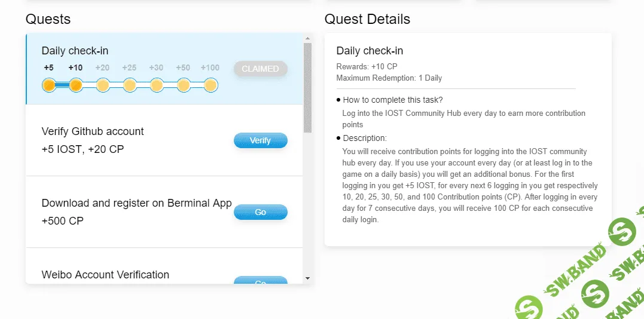
Task: Open the Daily check-in quest
Action: click(75, 51)
